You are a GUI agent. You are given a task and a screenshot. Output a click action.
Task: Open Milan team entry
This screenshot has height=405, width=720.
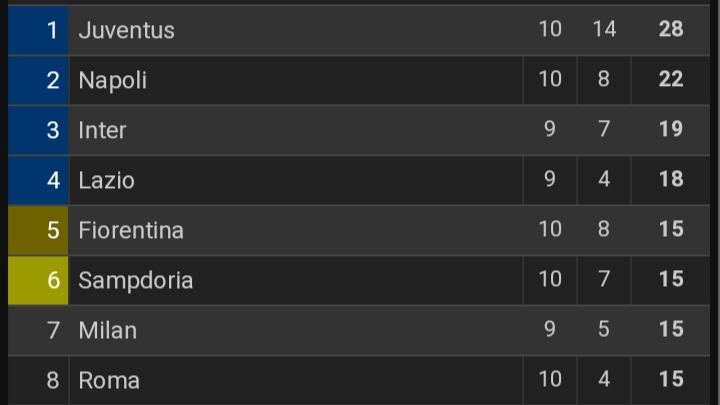coord(107,330)
